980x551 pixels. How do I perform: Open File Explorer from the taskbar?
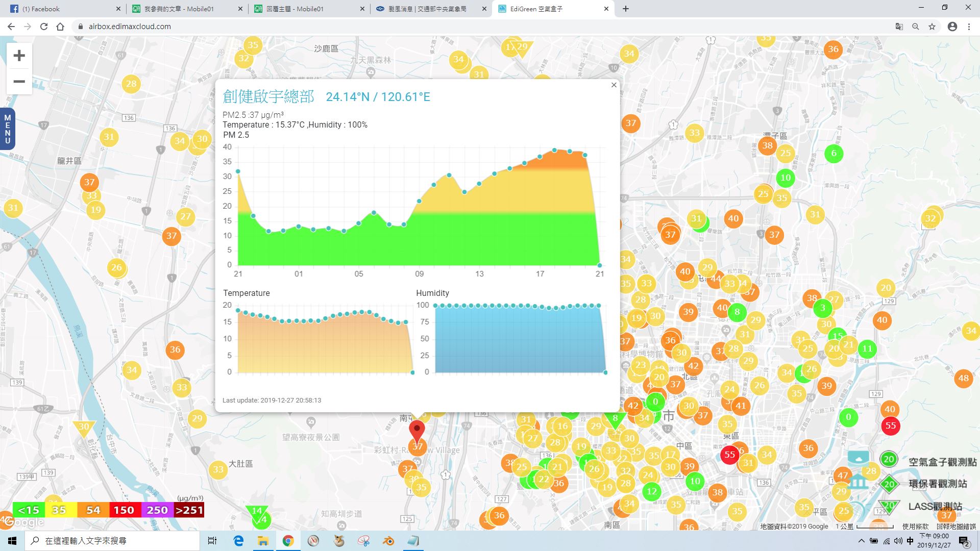click(263, 541)
